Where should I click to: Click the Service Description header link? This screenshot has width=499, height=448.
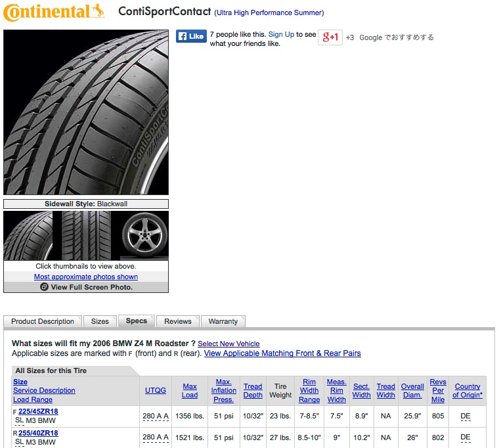(44, 390)
